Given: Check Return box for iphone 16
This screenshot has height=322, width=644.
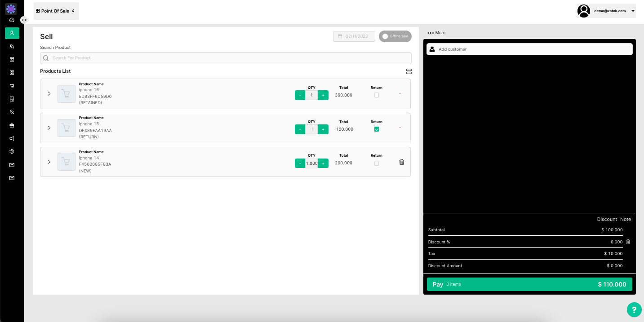Looking at the screenshot, I should click(x=377, y=95).
